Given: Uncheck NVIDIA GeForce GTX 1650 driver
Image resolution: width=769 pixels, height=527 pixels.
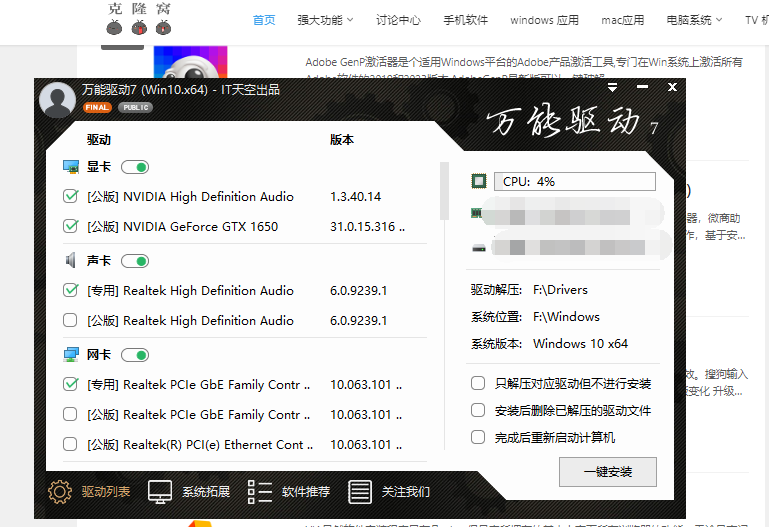Looking at the screenshot, I should point(71,226).
